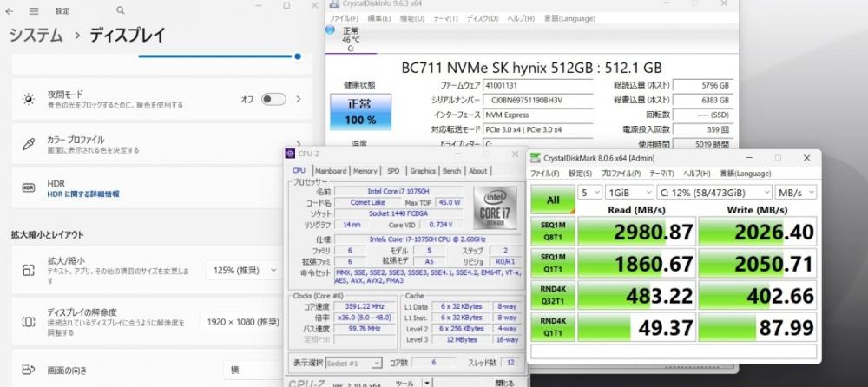The width and height of the screenshot is (868, 387).
Task: Open the Language menu in CrystalDiskInfo
Action: click(569, 18)
